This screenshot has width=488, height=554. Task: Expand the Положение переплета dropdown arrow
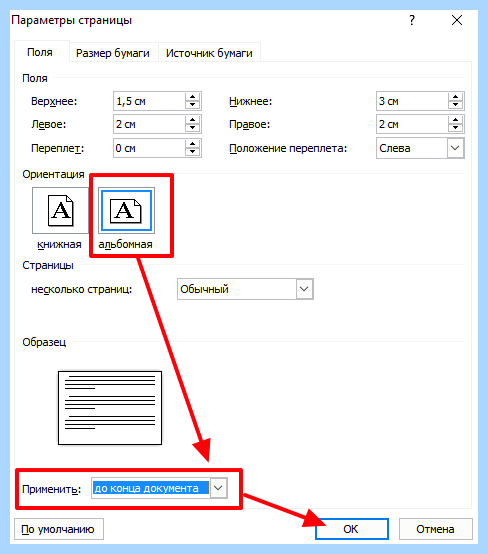coord(455,148)
